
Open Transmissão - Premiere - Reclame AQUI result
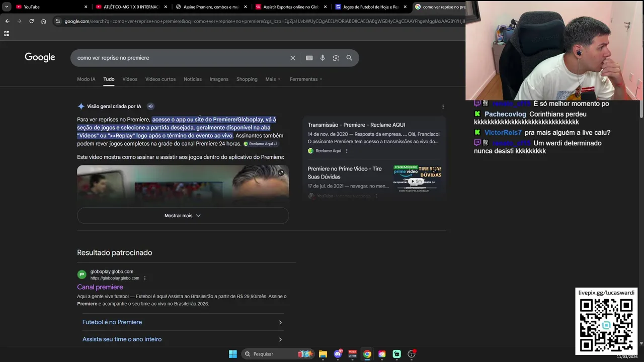[356, 125]
